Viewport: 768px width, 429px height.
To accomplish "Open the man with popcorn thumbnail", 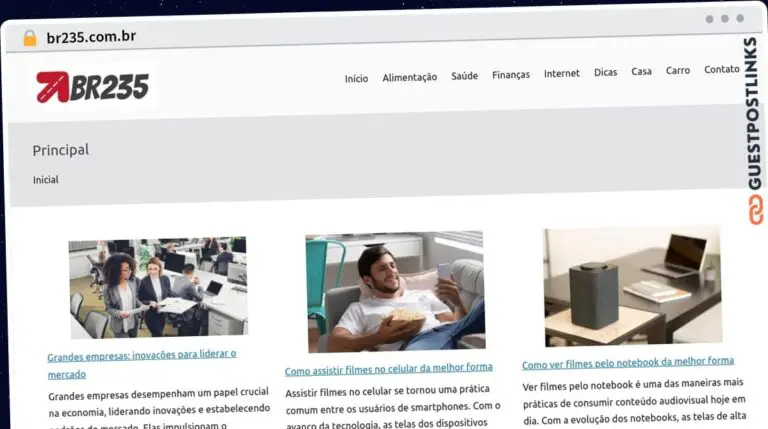I will (395, 291).
